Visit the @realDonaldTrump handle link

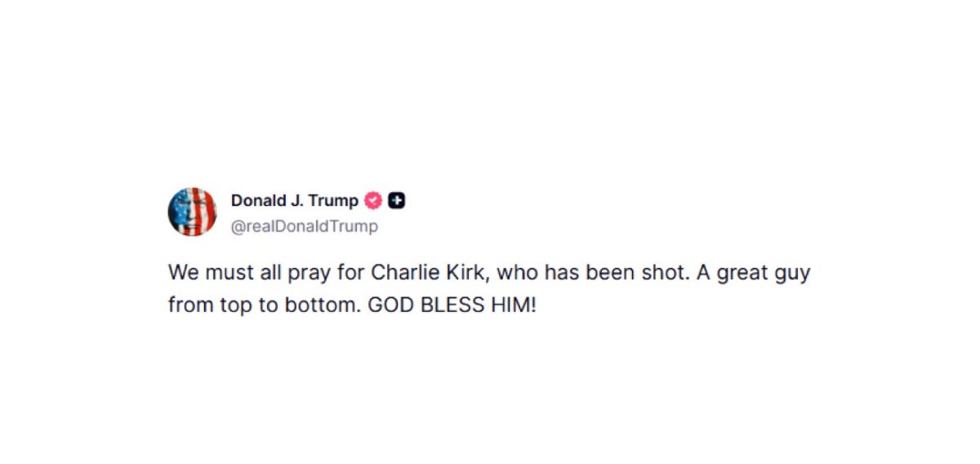pyautogui.click(x=305, y=226)
